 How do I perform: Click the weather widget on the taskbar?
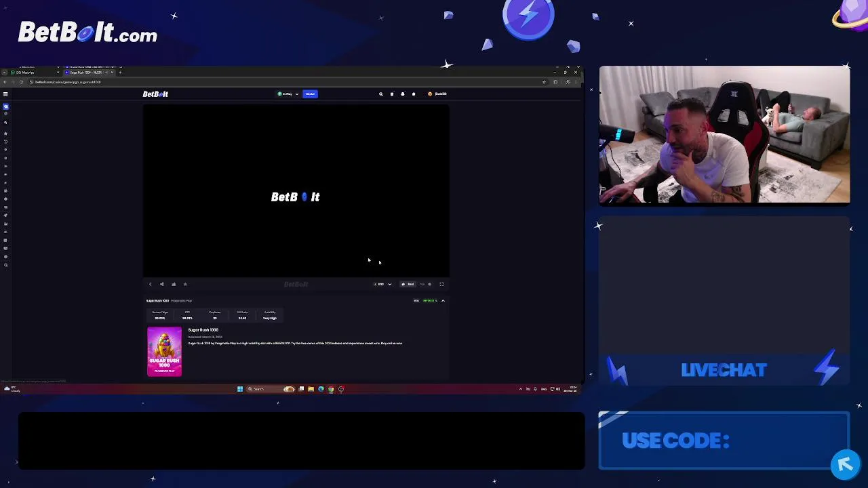tap(12, 389)
